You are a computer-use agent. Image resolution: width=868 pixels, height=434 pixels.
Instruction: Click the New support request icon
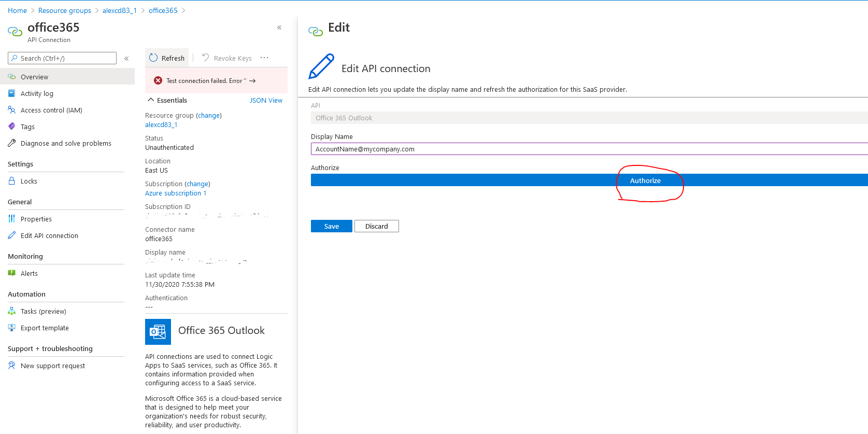[x=11, y=366]
